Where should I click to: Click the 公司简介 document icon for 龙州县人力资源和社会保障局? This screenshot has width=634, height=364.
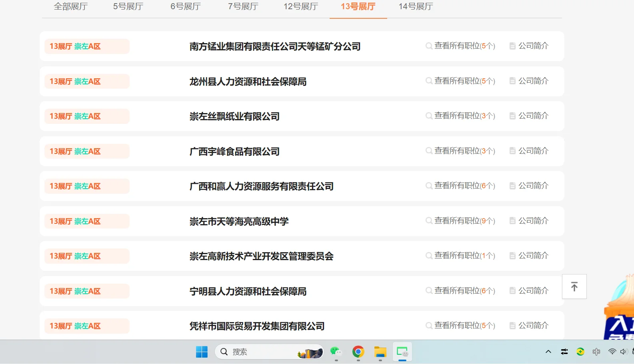pos(512,81)
